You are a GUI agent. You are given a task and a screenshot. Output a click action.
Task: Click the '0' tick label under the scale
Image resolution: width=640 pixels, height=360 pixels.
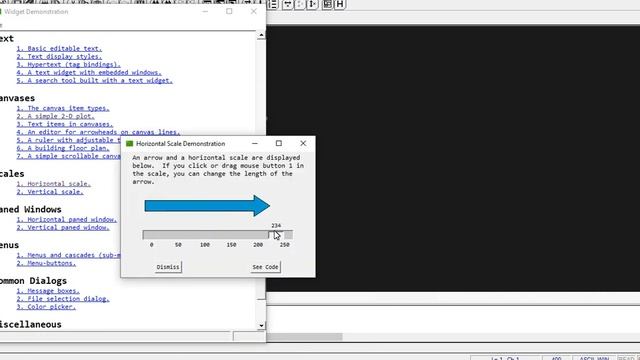[151, 245]
